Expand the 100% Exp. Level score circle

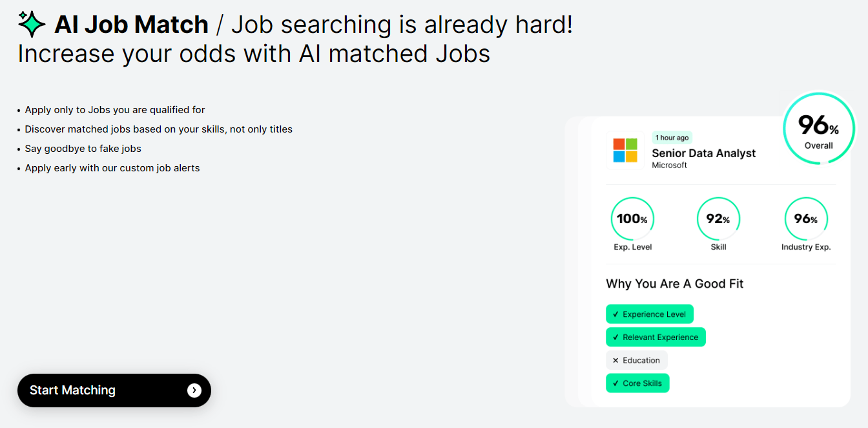[632, 219]
